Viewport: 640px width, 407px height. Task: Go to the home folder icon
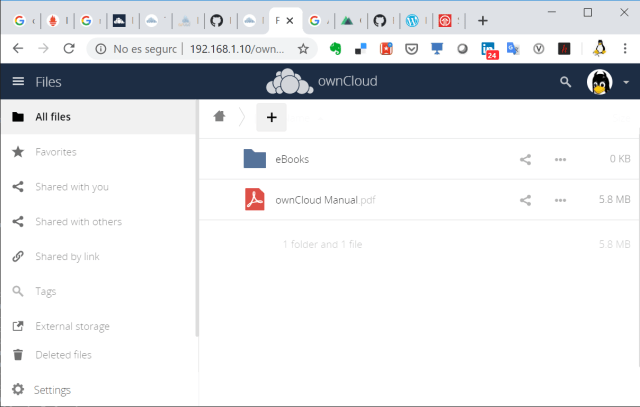coord(219,117)
